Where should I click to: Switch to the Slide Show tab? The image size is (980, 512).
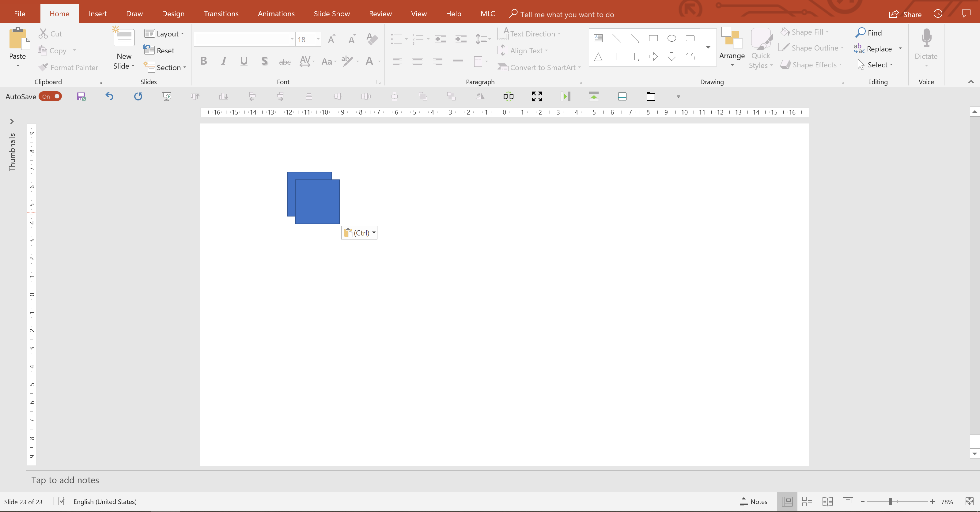coord(332,14)
